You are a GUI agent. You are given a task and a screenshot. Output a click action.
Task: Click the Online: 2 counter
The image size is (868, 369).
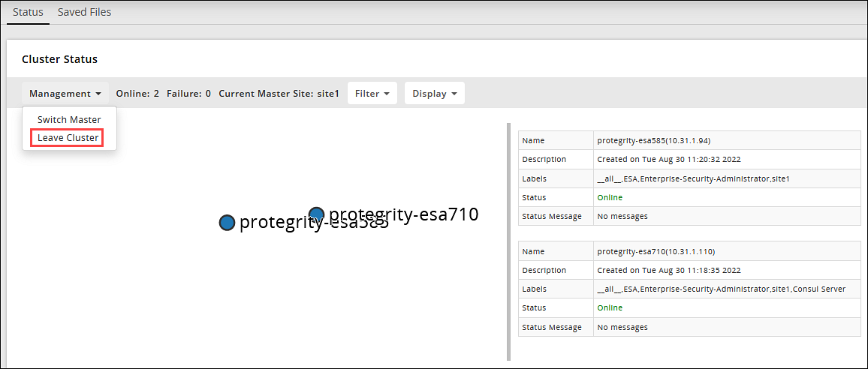[x=137, y=94]
